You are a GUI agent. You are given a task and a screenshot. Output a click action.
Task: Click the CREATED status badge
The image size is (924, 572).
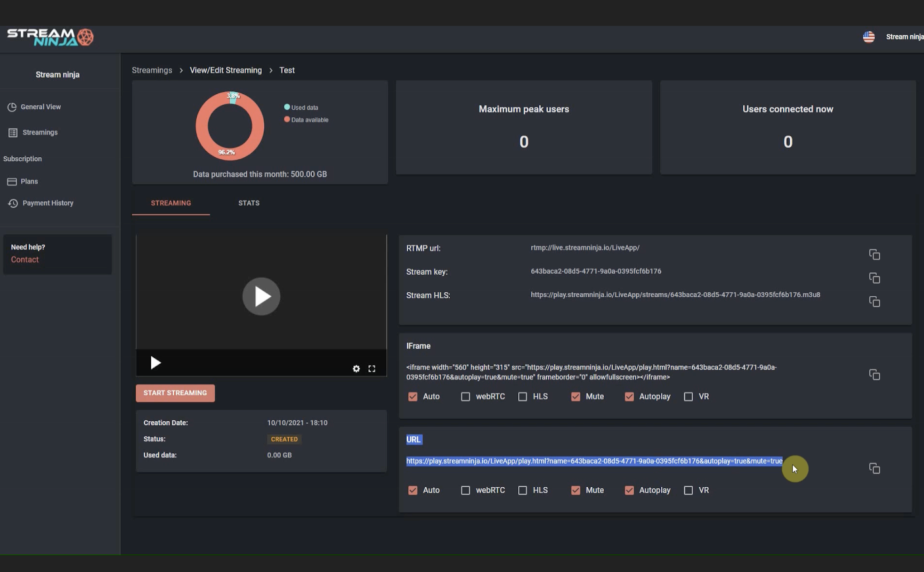284,439
